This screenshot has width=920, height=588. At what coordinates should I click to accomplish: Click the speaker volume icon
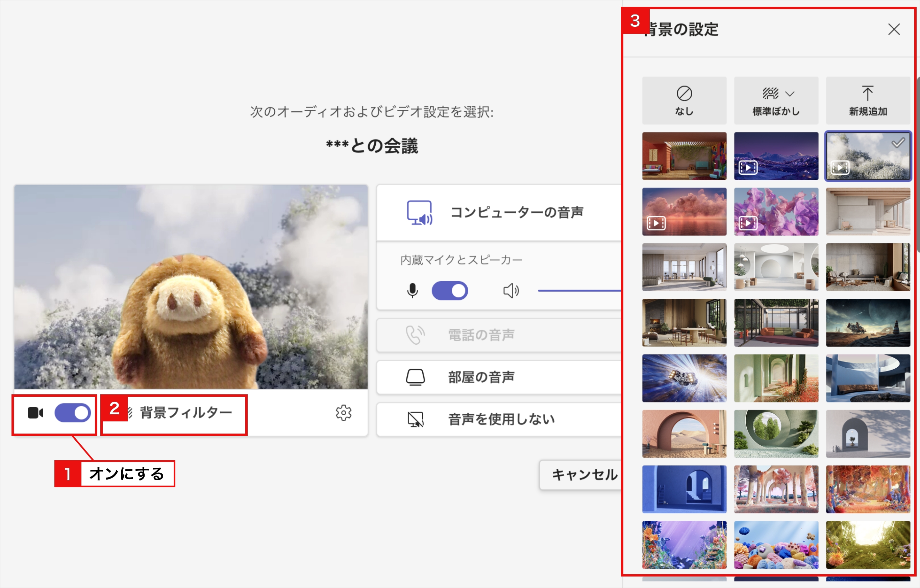click(511, 291)
